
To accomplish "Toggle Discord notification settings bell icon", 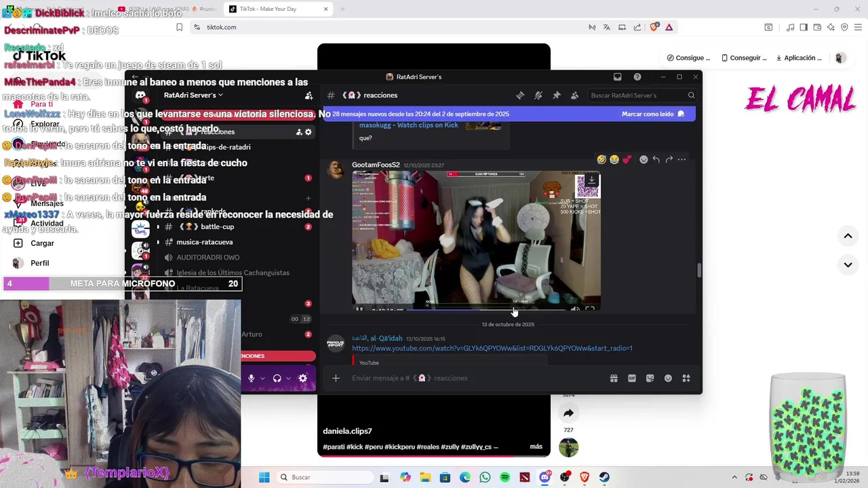I will point(538,96).
